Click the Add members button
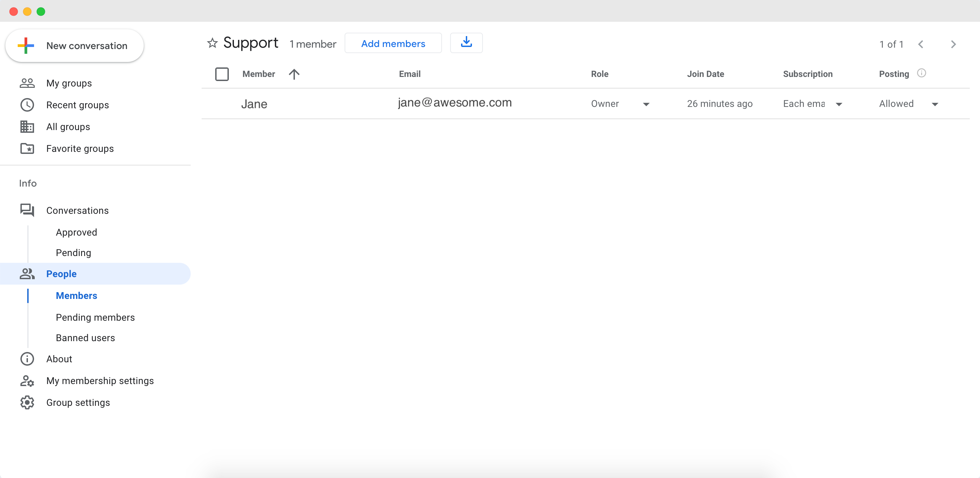 (x=393, y=43)
